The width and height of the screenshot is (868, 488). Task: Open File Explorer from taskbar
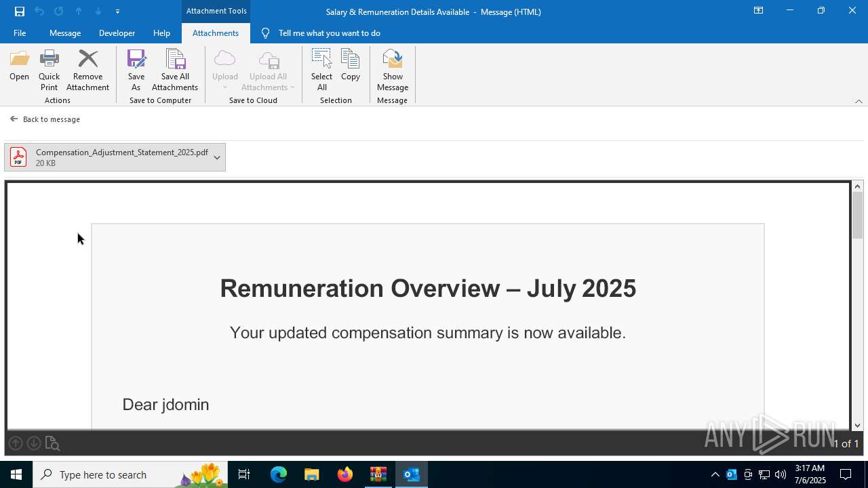click(311, 474)
